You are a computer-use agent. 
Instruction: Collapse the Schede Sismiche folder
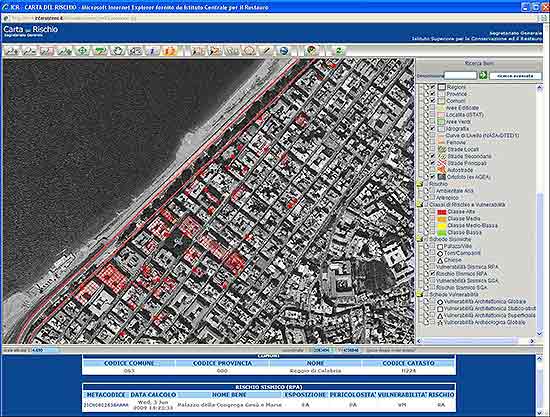coord(419,239)
